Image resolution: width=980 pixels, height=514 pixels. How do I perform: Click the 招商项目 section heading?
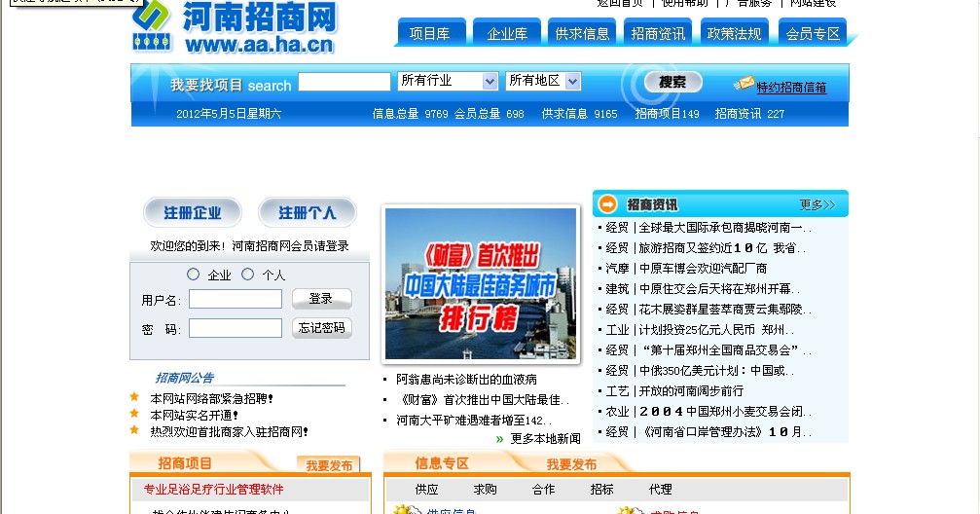[x=185, y=463]
